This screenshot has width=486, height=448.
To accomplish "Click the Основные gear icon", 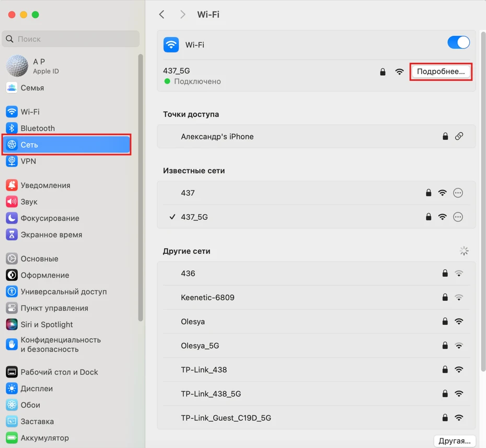I will pyautogui.click(x=12, y=258).
